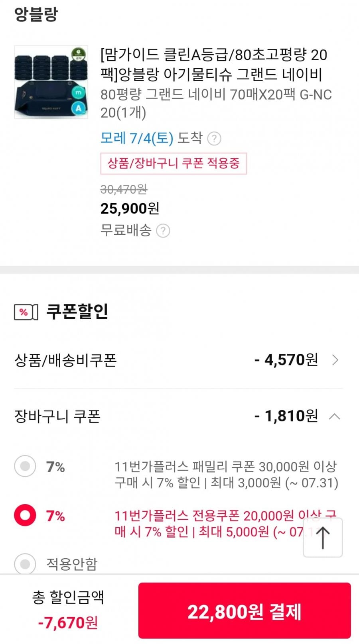Collapse the 장바구니 쿠폰 section chevron
The height and width of the screenshot is (644, 359).
point(335,417)
